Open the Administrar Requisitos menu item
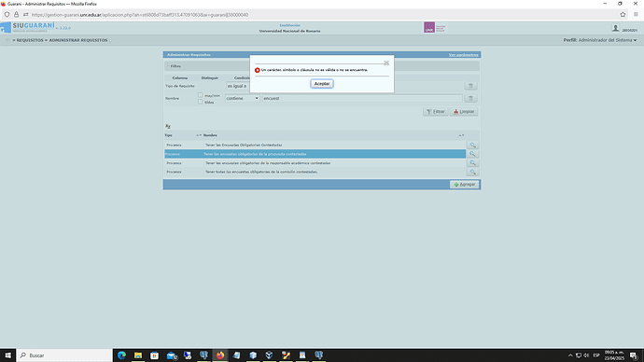The width and height of the screenshot is (644, 362). click(x=78, y=40)
